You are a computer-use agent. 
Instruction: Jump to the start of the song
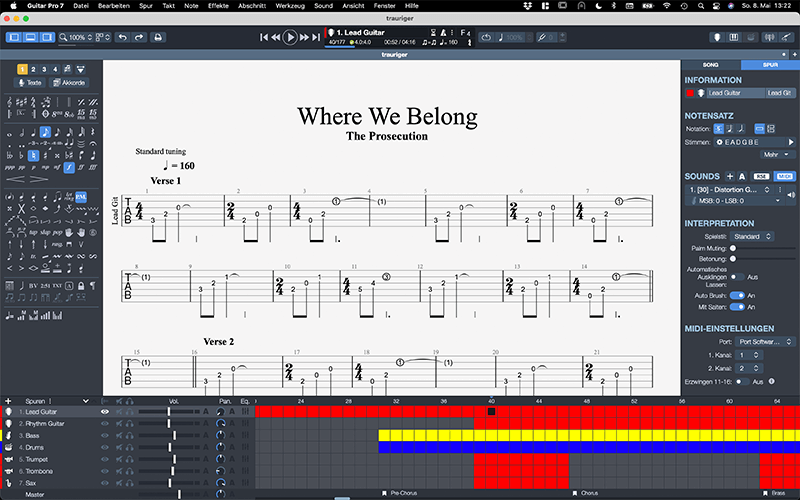pos(264,37)
